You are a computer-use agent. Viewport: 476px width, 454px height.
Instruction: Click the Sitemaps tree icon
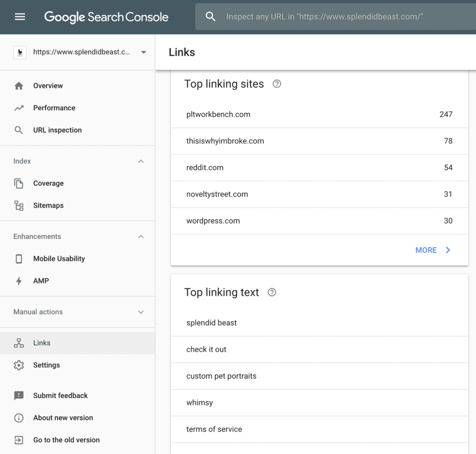19,205
